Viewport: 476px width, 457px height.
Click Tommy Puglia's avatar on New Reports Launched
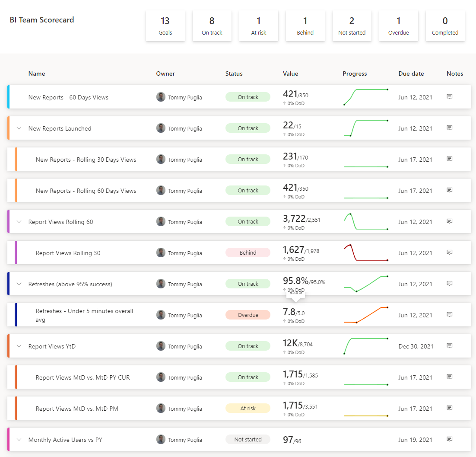pos(161,128)
